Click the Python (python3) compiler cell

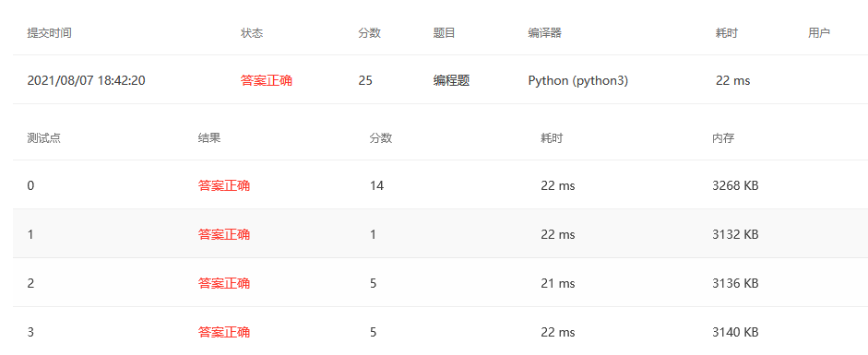click(578, 81)
